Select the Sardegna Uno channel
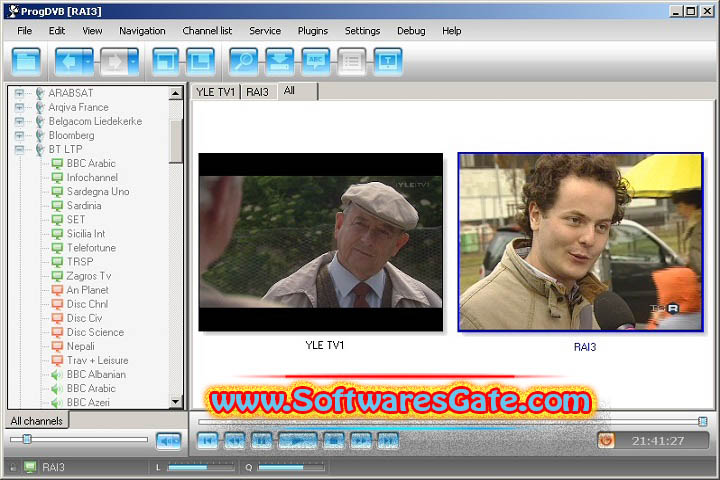720x480 pixels. (x=98, y=192)
